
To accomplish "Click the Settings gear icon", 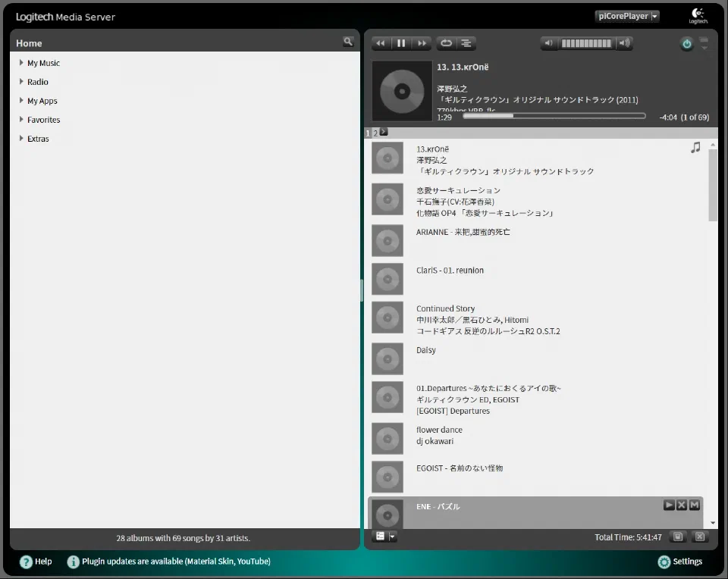I will click(x=664, y=562).
